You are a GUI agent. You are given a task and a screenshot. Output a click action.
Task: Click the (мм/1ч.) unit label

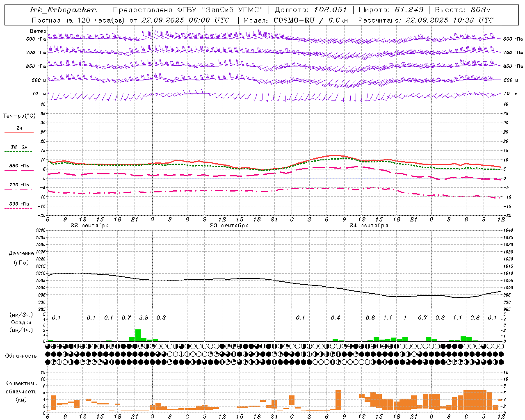click(21, 330)
